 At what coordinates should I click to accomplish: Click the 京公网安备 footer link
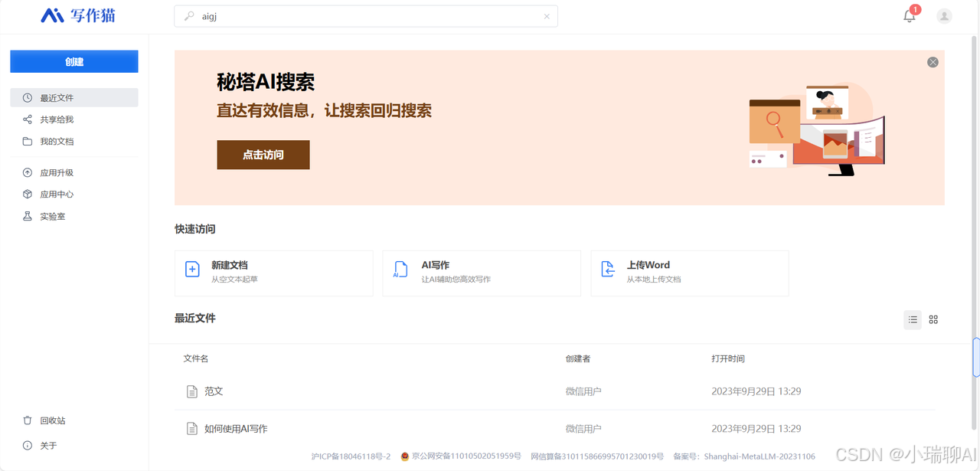[466, 456]
